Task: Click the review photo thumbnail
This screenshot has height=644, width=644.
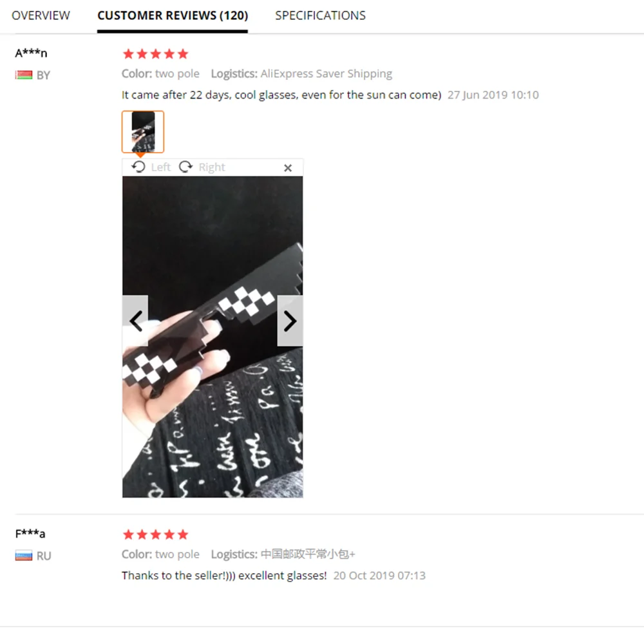Action: [143, 132]
